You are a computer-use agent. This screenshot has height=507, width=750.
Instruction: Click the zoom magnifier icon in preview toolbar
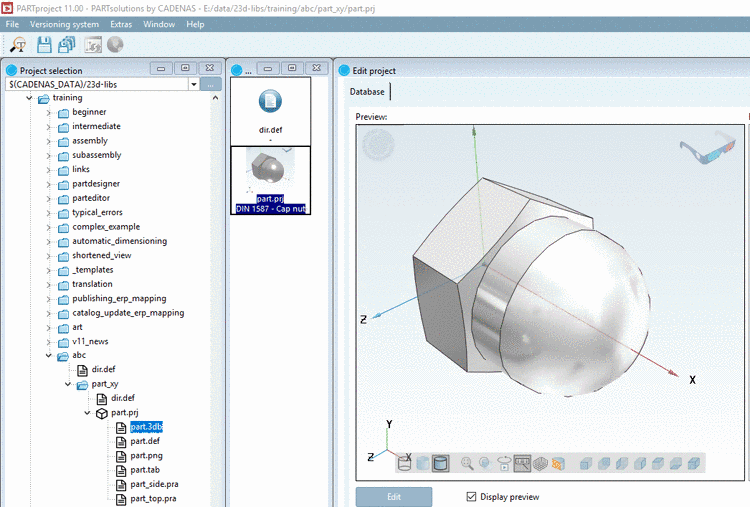point(467,463)
